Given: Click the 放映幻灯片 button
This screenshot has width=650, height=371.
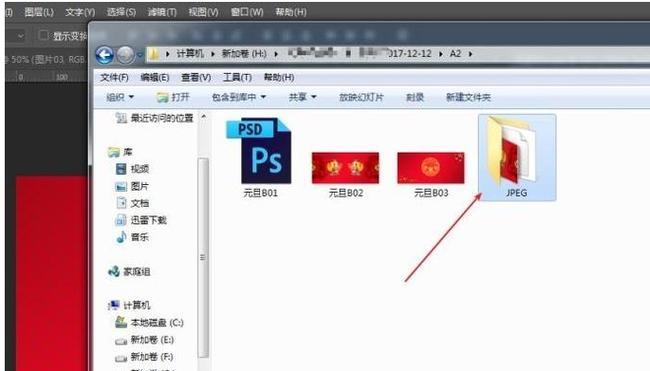Looking at the screenshot, I should [x=361, y=97].
